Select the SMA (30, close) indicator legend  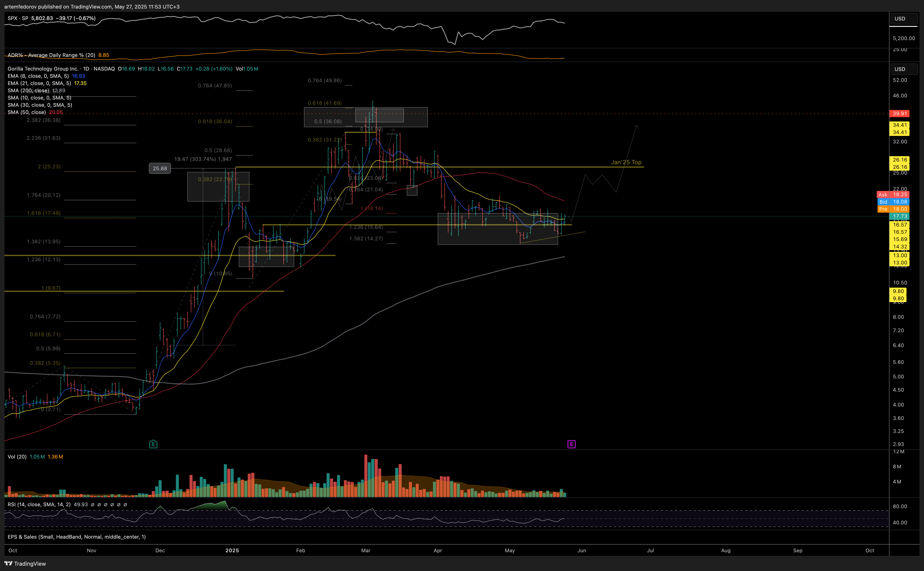tap(40, 105)
